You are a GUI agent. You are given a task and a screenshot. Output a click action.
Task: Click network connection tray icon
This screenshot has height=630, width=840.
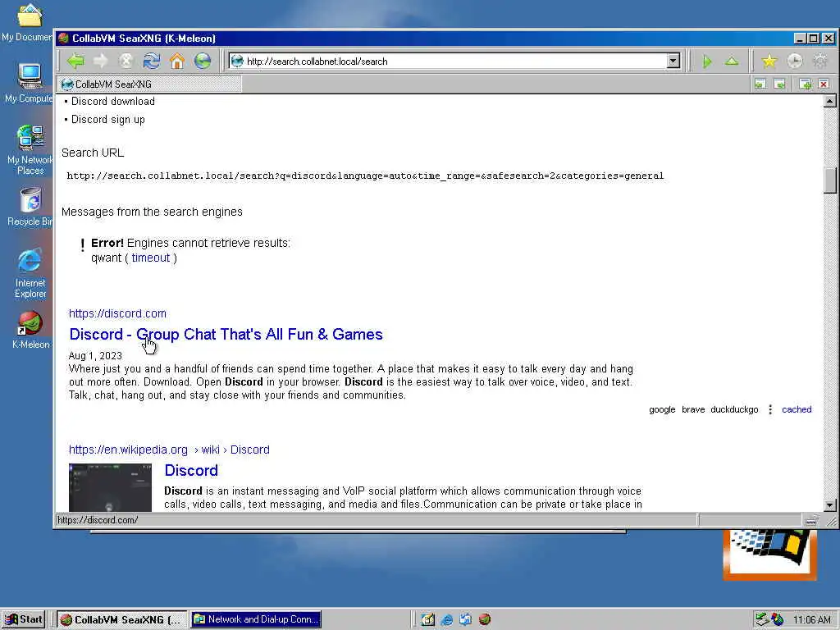click(x=762, y=620)
